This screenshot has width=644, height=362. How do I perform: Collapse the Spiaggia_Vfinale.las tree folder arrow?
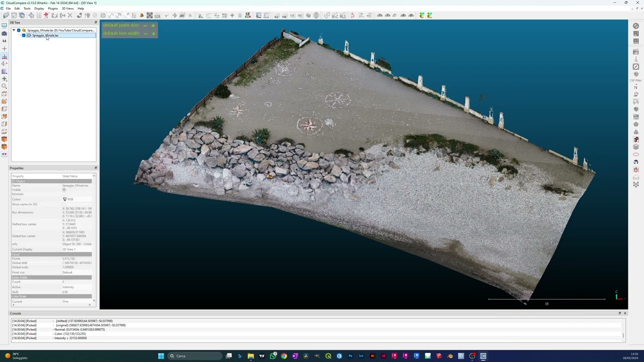click(x=14, y=30)
